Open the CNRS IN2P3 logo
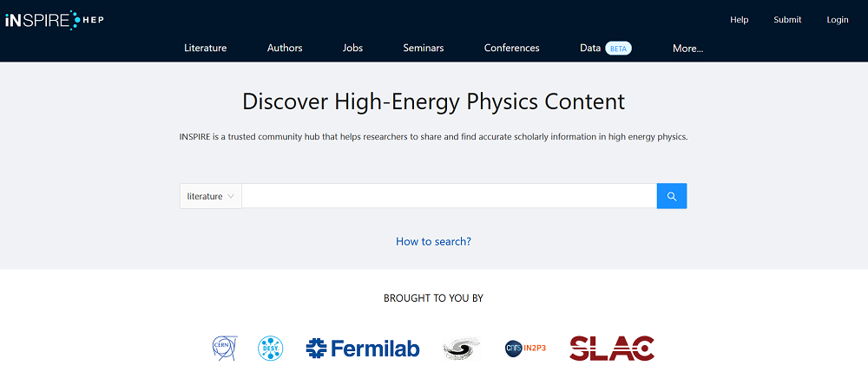Viewport: 868px width, 372px height. 525,349
